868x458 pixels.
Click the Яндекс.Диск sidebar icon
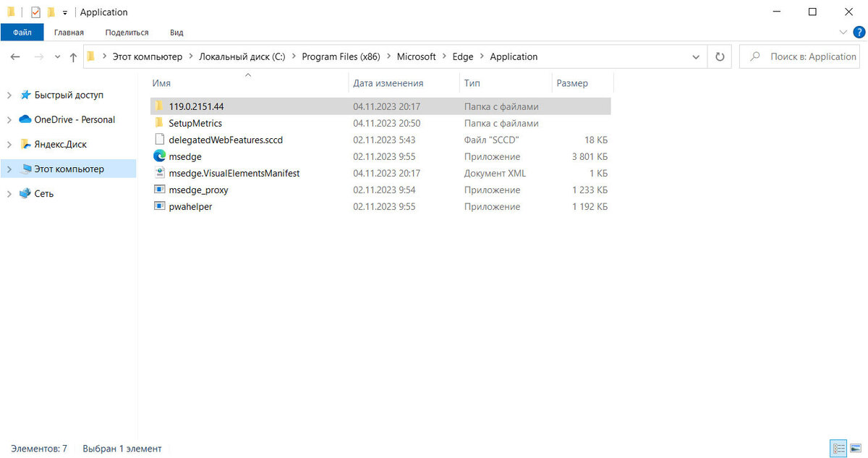coord(25,144)
